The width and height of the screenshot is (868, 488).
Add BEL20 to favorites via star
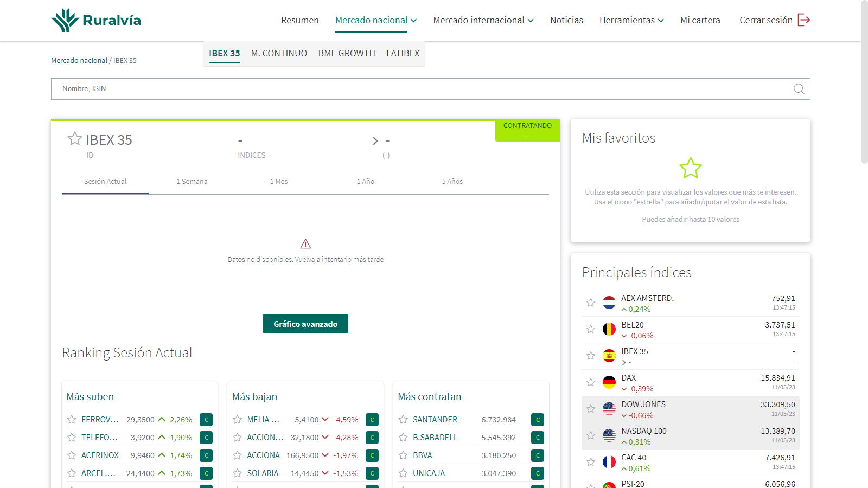pyautogui.click(x=591, y=329)
